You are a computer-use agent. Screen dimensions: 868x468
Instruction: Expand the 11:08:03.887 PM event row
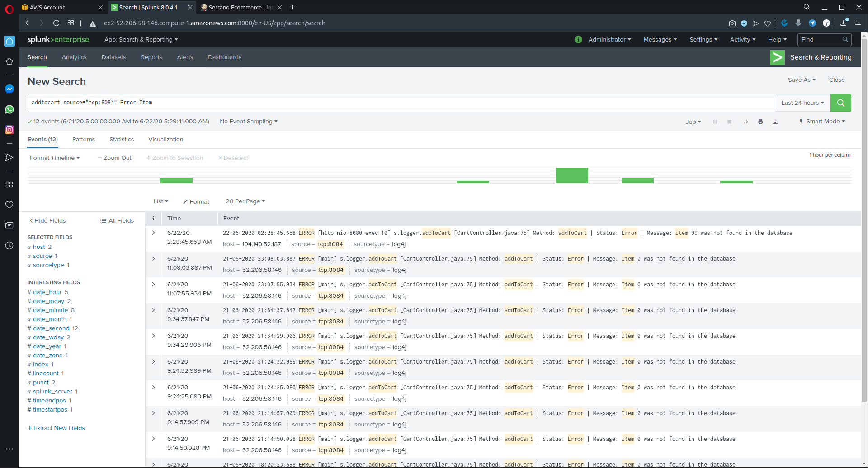point(153,259)
